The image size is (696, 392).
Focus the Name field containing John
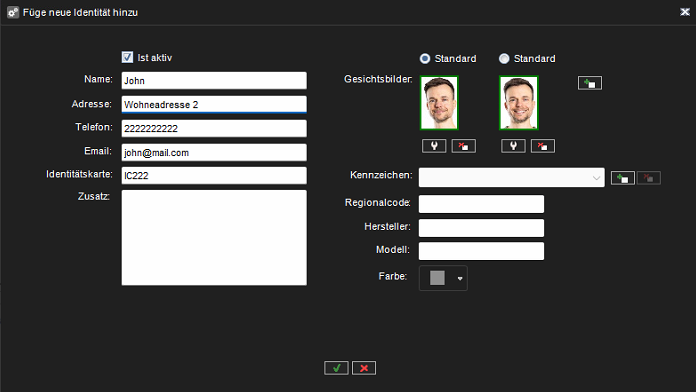point(214,81)
